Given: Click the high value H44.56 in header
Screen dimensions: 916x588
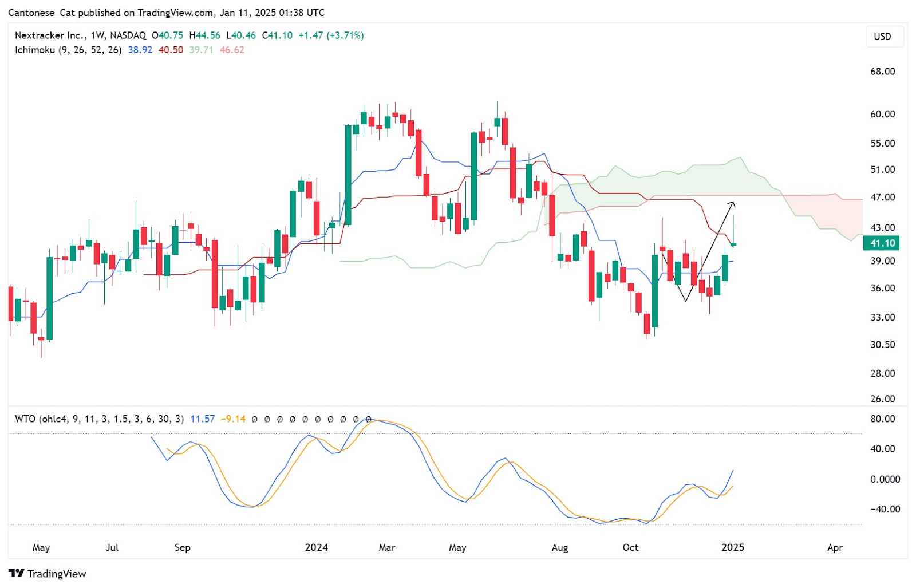Looking at the screenshot, I should pos(204,35).
